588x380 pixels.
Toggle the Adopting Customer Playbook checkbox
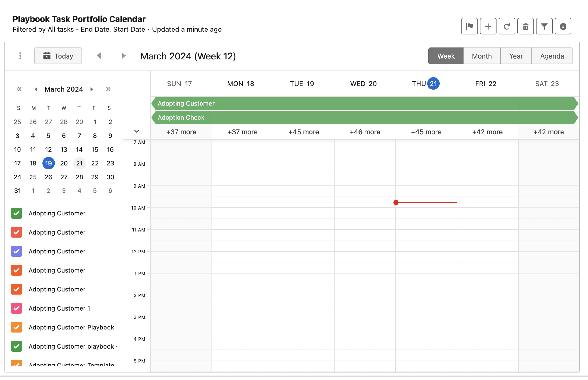click(17, 327)
